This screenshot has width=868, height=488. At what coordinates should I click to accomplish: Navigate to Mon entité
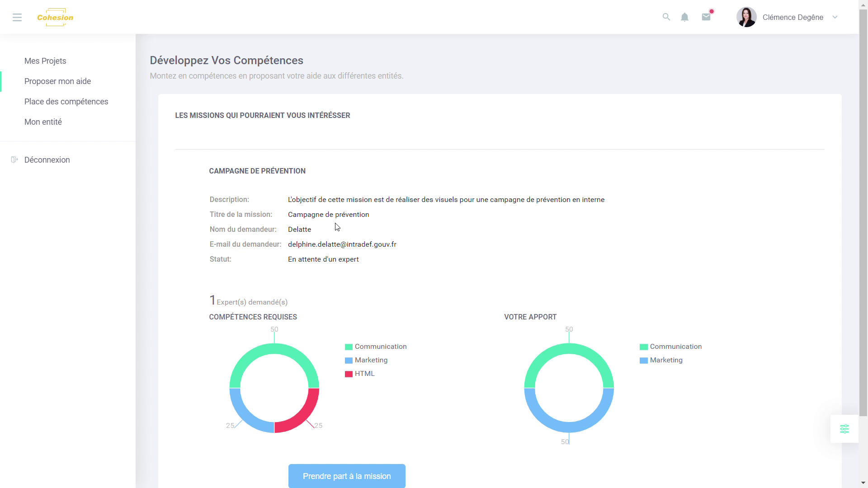(42, 122)
